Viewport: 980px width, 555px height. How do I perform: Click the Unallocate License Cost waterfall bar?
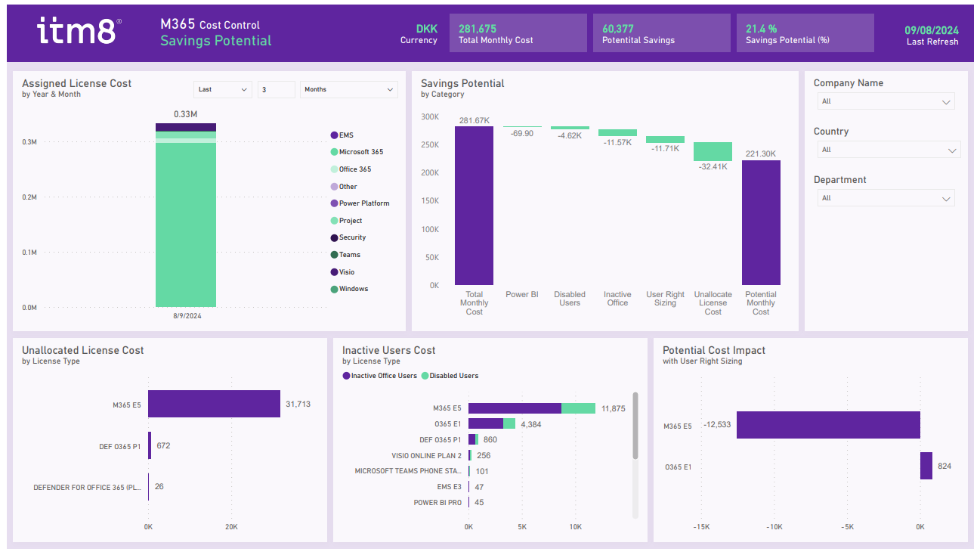tap(713, 151)
